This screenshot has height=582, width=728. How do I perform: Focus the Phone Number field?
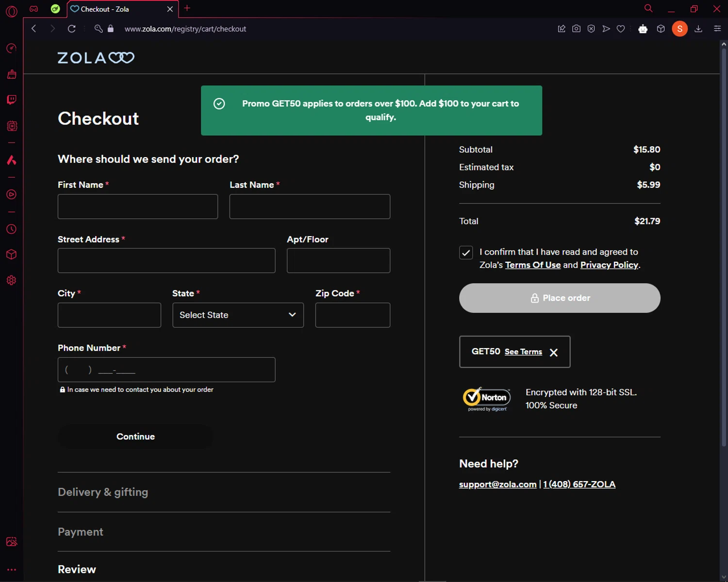point(166,370)
